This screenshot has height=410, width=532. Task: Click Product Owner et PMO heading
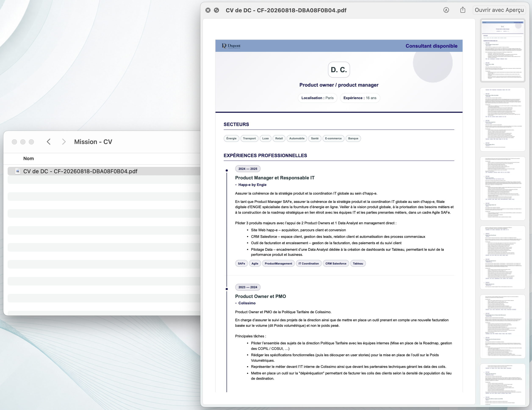tap(260, 296)
